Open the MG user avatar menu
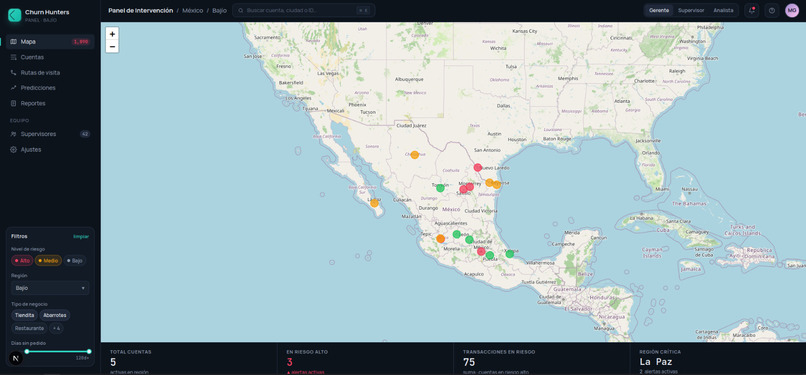806x375 pixels. tap(792, 10)
